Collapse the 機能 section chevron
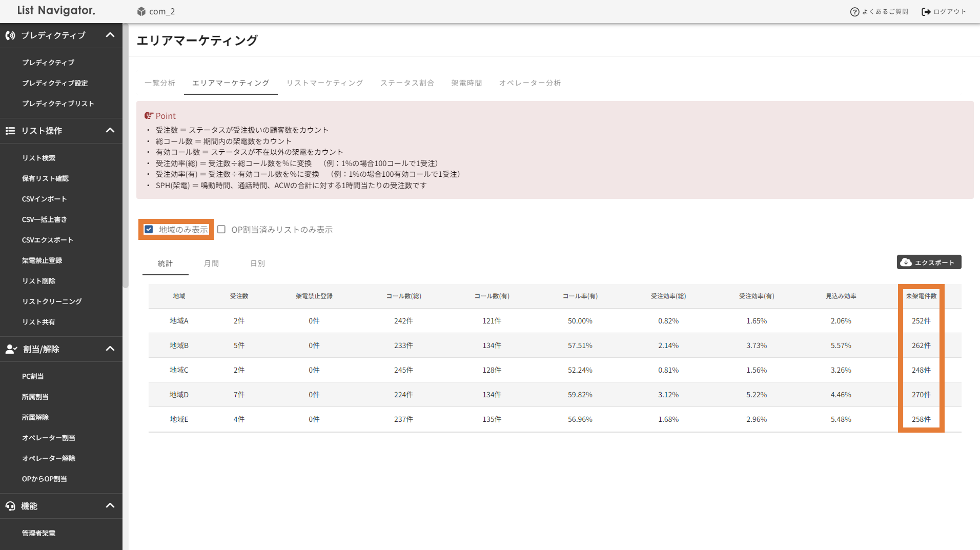The width and height of the screenshot is (980, 550). (x=110, y=506)
